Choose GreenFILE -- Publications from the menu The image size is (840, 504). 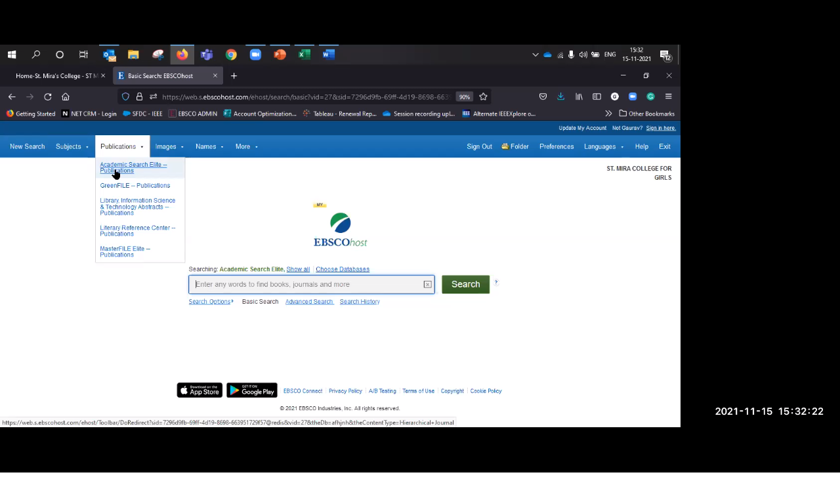coord(135,186)
